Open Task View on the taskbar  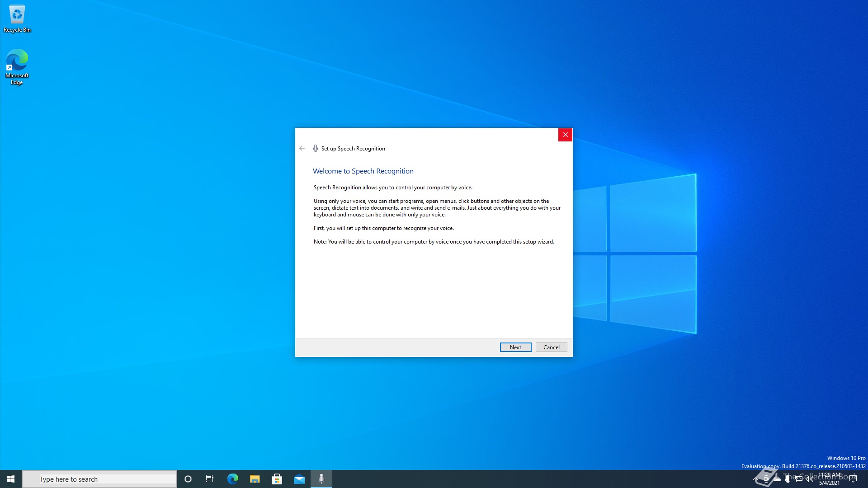[210, 479]
